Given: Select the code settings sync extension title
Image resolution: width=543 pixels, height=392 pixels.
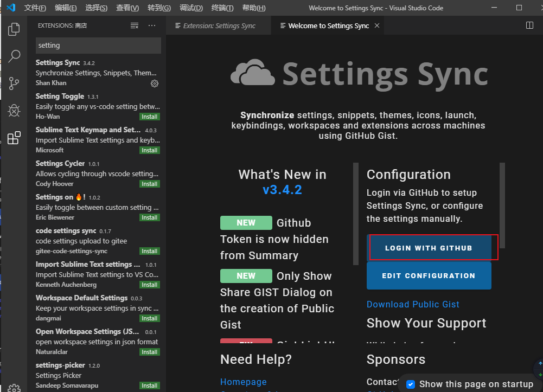Looking at the screenshot, I should pos(66,230).
